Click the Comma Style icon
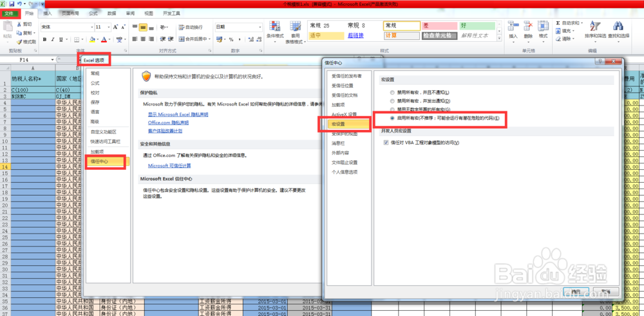 pos(239,39)
